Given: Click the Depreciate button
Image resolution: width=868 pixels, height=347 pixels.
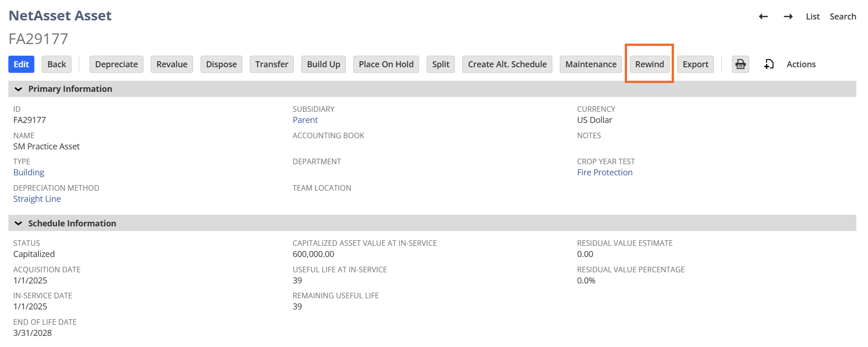Looking at the screenshot, I should click(117, 64).
